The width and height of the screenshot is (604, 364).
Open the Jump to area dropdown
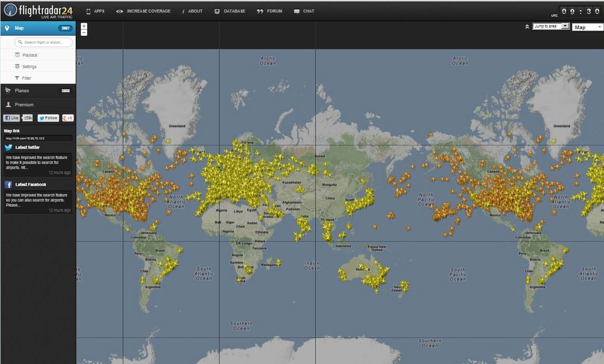coord(552,26)
